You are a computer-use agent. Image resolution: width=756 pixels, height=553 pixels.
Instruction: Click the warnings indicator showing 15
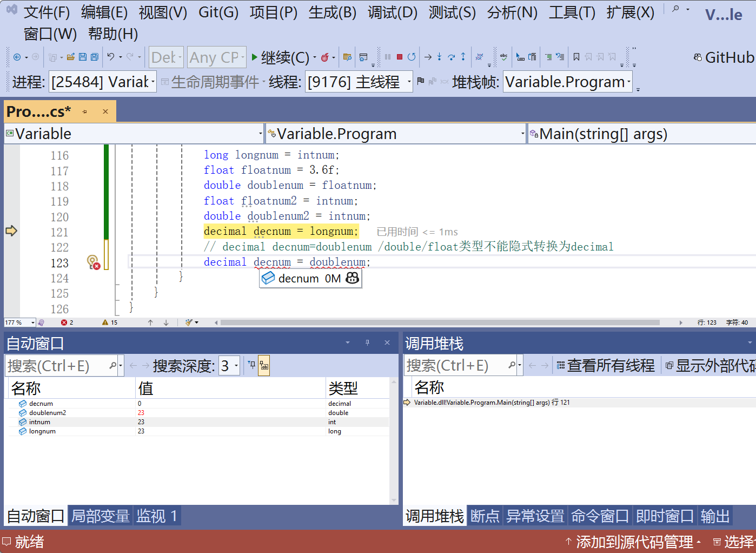[x=110, y=322]
